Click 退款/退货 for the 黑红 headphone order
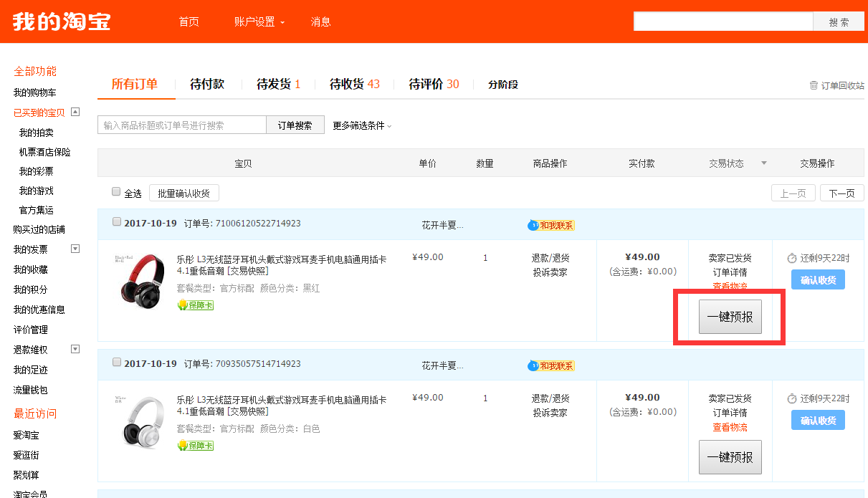This screenshot has width=868, height=498. point(550,258)
